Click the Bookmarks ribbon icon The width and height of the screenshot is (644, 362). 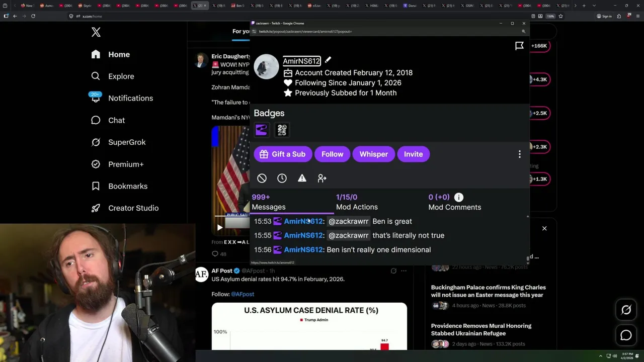click(96, 186)
